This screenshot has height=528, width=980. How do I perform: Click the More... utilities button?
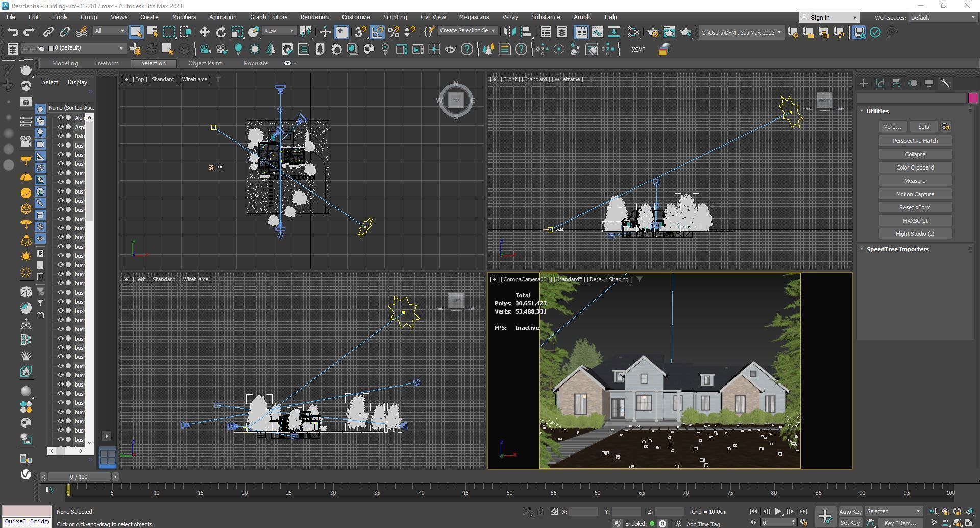point(892,127)
